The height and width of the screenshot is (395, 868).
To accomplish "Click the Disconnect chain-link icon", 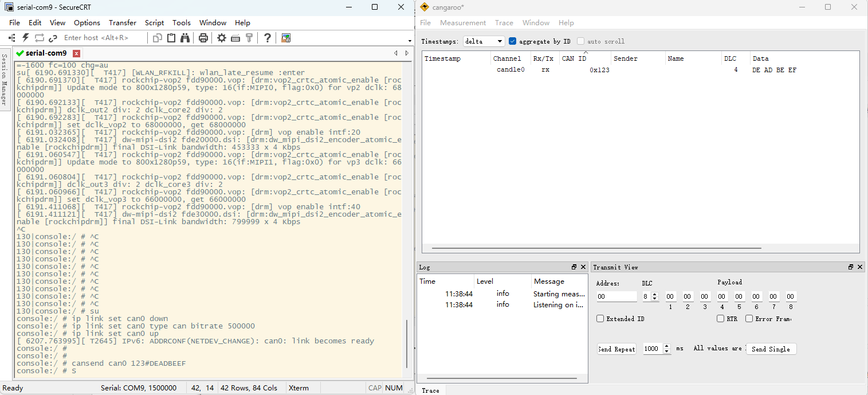I will (53, 38).
